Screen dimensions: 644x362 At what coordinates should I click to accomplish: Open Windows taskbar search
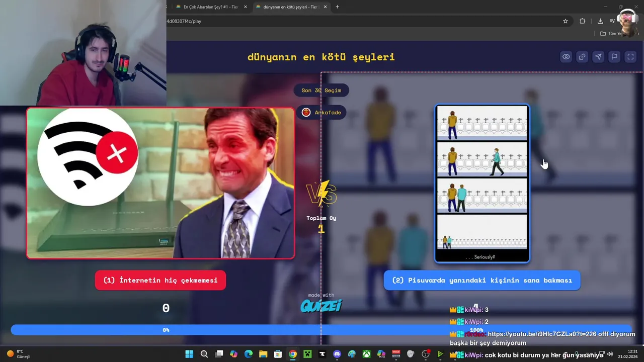point(204,354)
